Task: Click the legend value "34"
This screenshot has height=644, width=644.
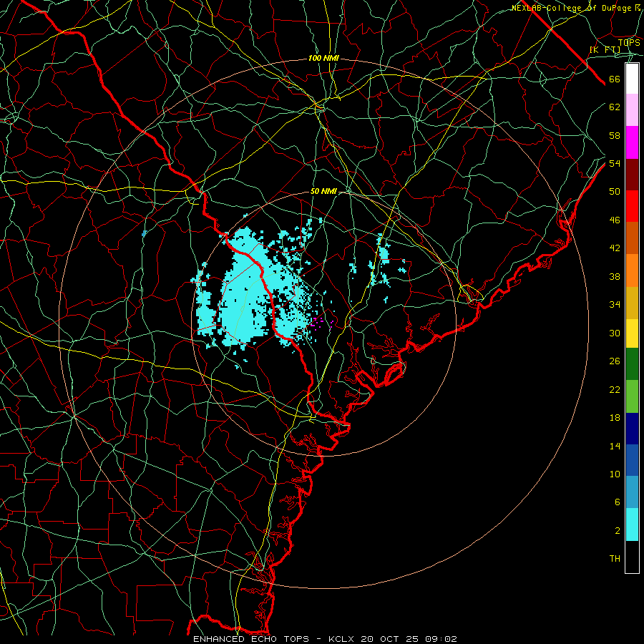Action: 615,305
